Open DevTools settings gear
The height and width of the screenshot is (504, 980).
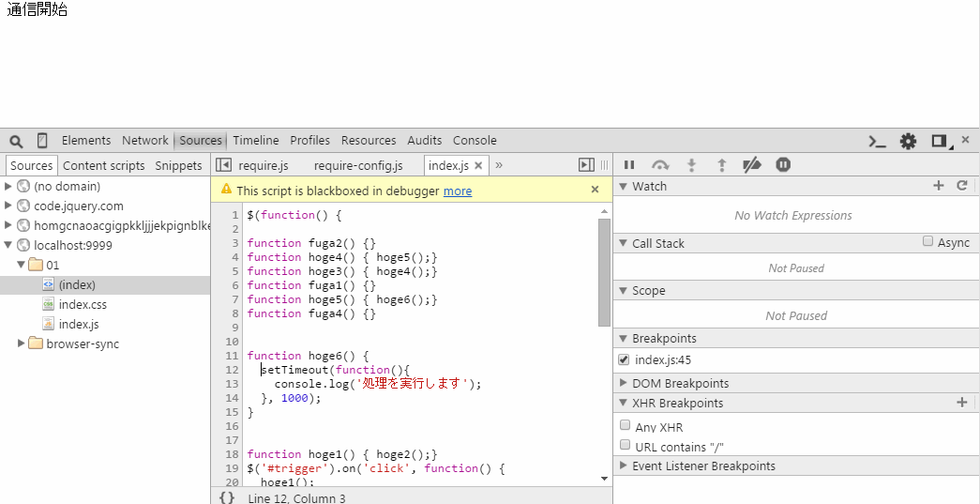[908, 142]
